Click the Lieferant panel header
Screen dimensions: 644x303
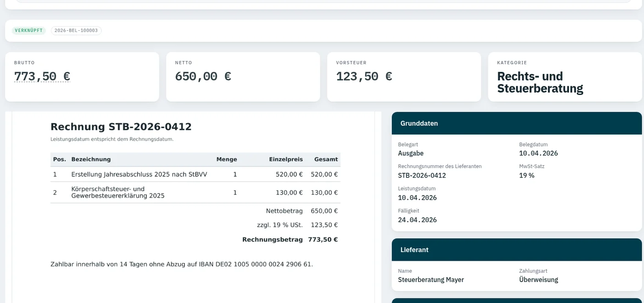point(517,250)
